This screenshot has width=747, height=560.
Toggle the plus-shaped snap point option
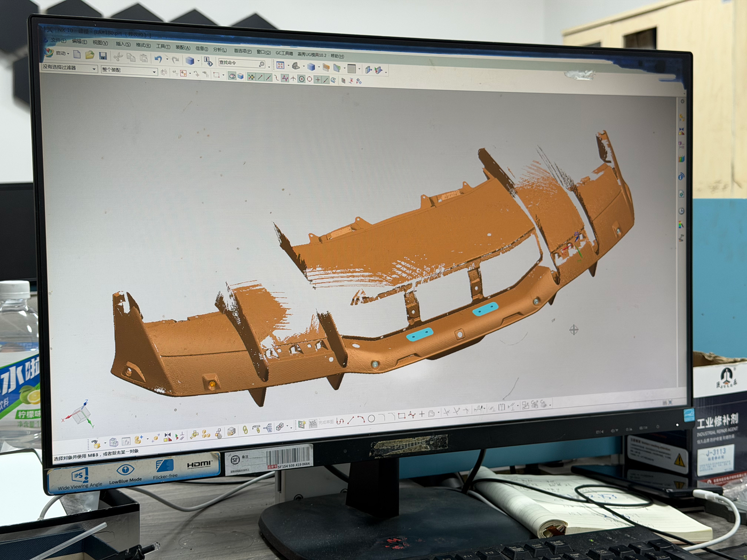point(317,79)
